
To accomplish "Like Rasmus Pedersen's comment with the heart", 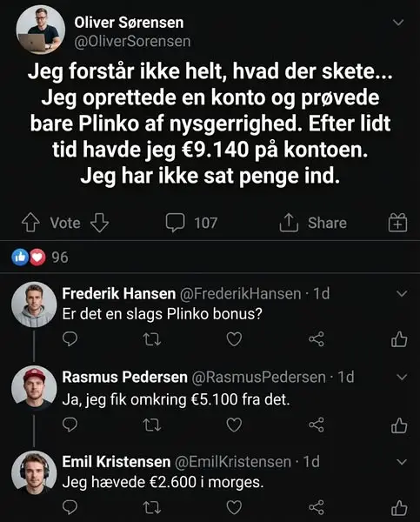I will 234,425.
